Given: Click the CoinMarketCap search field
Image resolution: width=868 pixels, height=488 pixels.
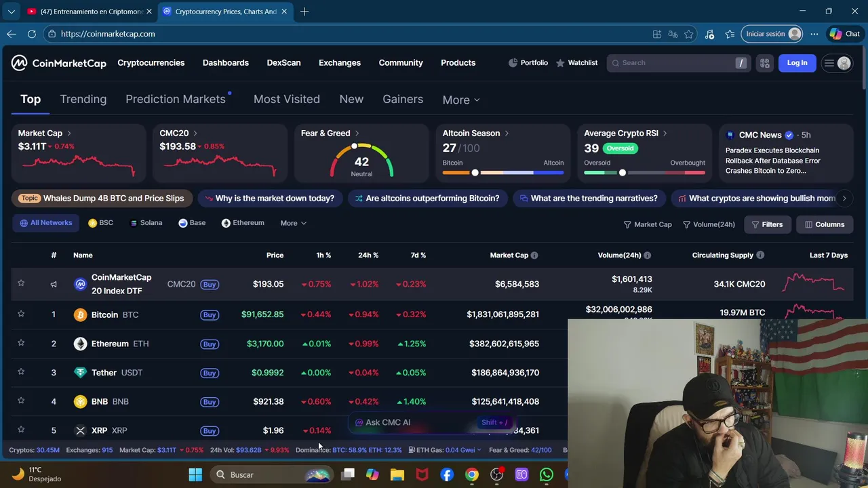Looking at the screenshot, I should pyautogui.click(x=678, y=63).
